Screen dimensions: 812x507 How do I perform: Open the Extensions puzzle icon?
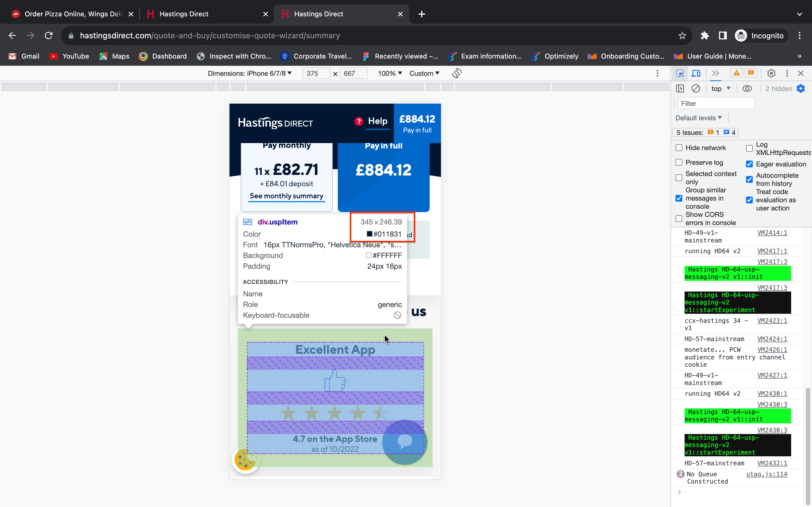(705, 35)
